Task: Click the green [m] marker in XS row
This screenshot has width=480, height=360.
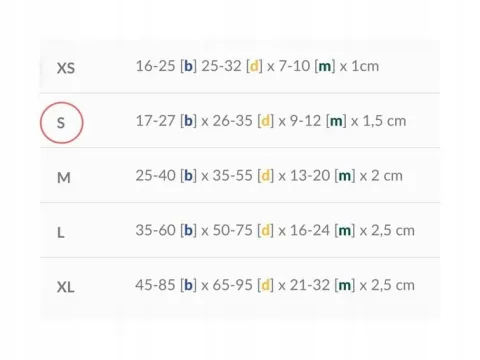Action: tap(325, 66)
